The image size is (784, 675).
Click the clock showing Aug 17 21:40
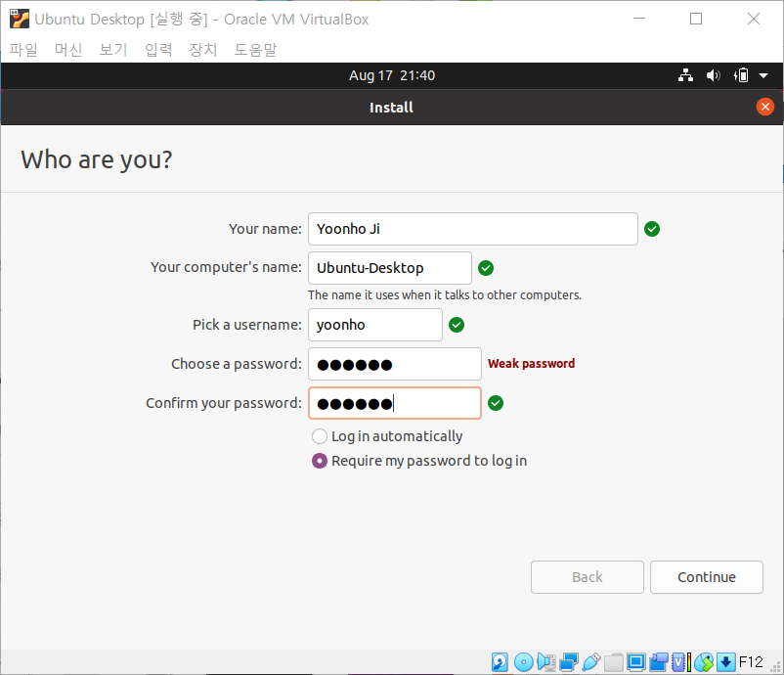coord(392,75)
